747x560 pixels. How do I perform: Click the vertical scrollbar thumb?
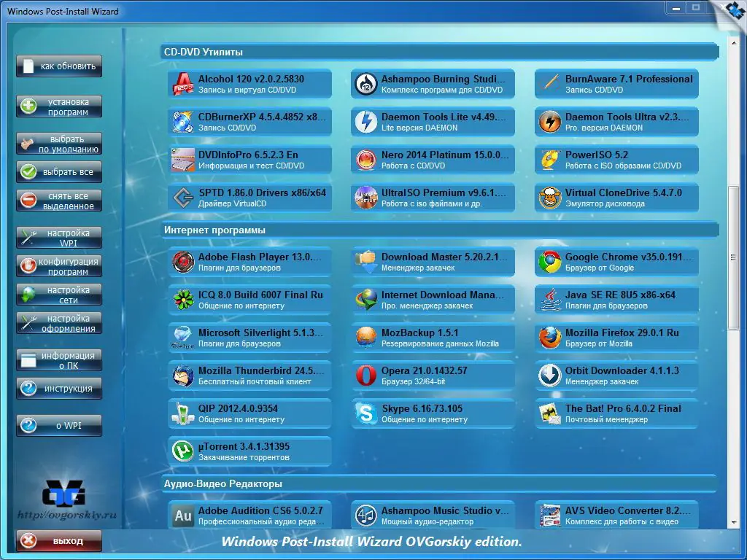click(733, 257)
